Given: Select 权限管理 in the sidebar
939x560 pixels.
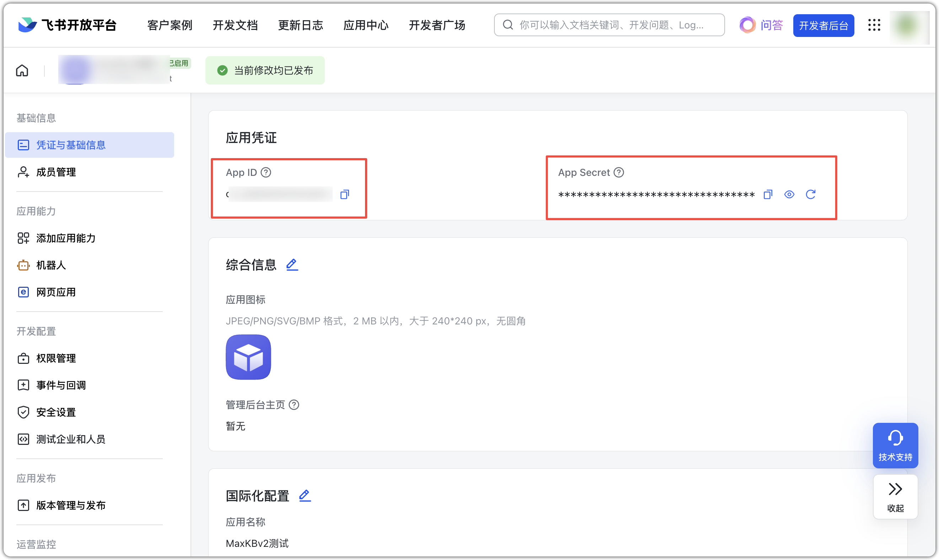Looking at the screenshot, I should [x=55, y=358].
